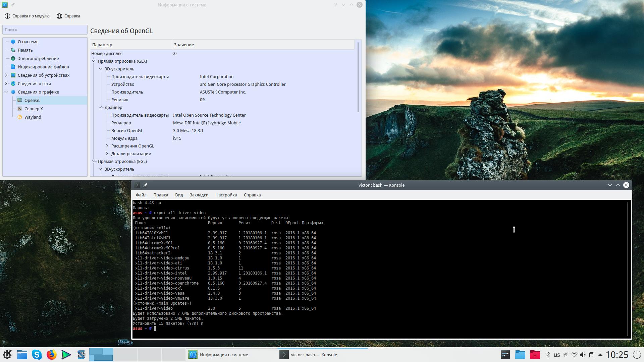Open the 'Настройка' menu in Konsole

226,195
